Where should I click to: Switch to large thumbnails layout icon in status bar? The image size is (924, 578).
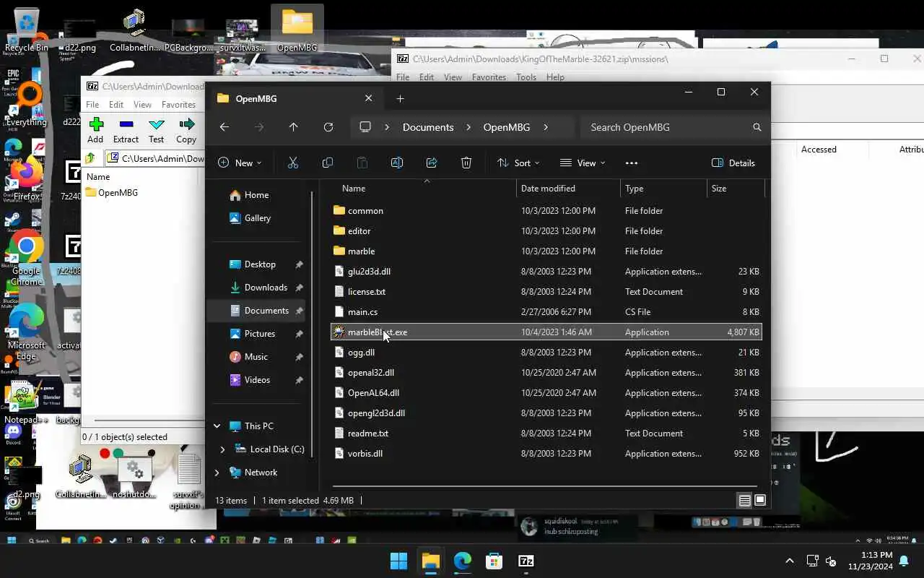[759, 500]
